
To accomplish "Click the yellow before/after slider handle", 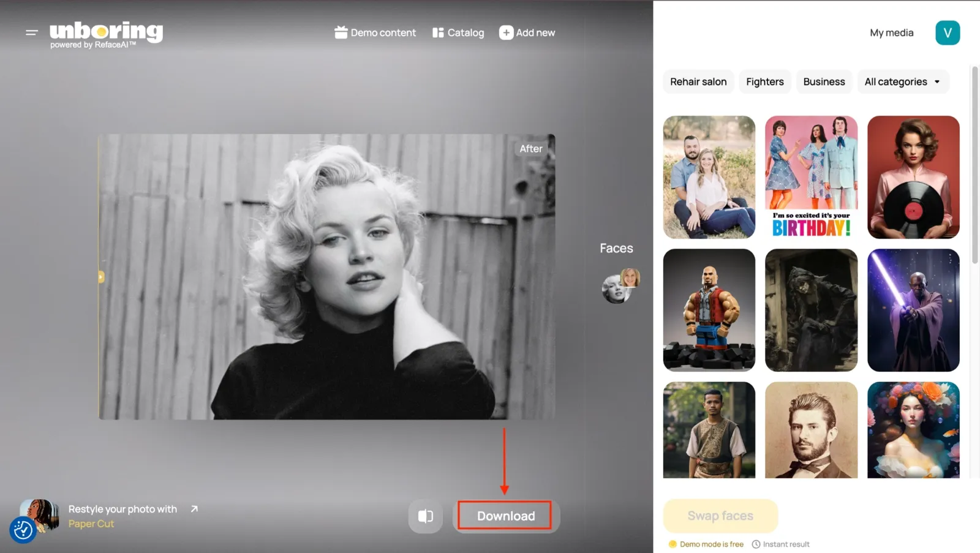I will (101, 277).
